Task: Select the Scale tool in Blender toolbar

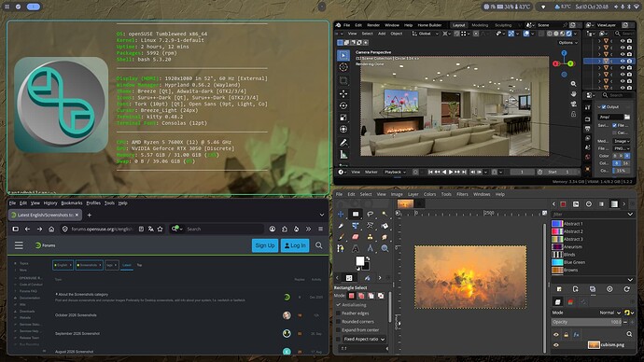Action: coord(343,118)
